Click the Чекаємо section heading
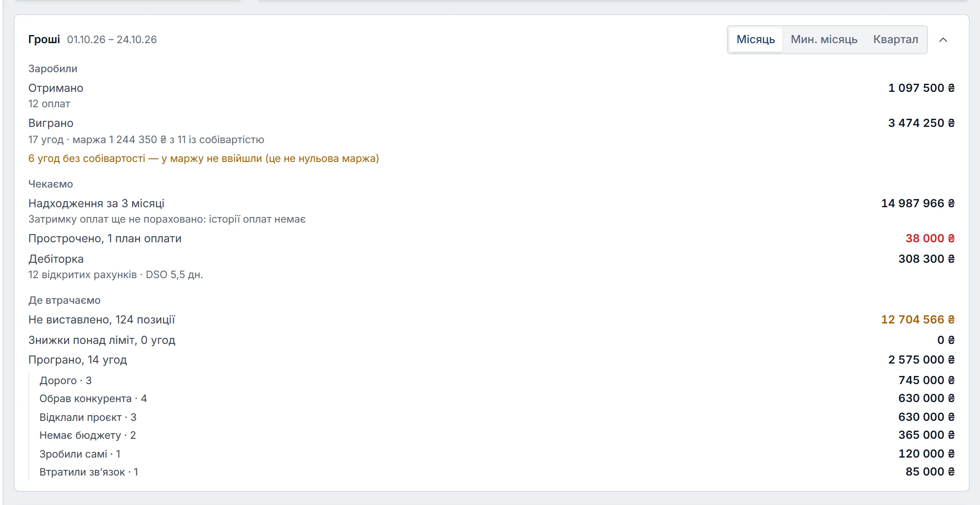 pyautogui.click(x=50, y=184)
